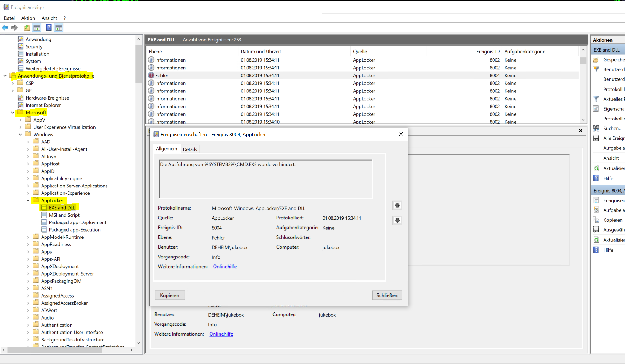
Task: Click the down arrow in event properties dialog
Action: point(397,220)
